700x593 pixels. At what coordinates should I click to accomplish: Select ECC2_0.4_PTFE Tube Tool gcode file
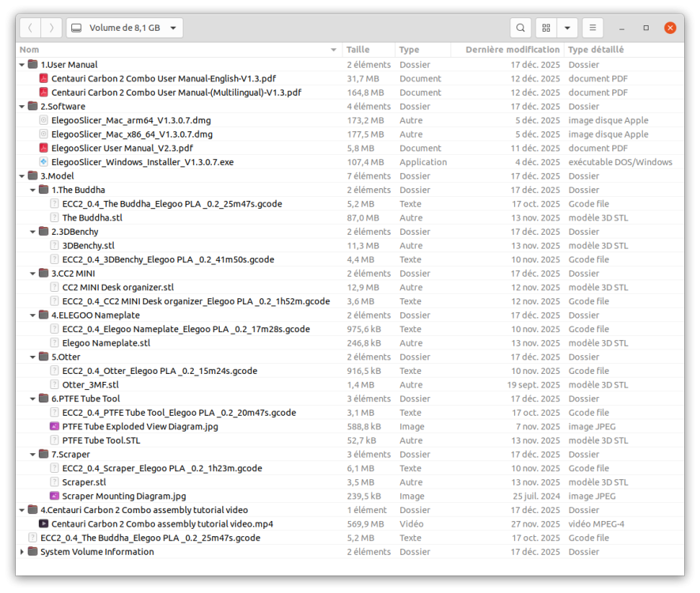pyautogui.click(x=179, y=412)
